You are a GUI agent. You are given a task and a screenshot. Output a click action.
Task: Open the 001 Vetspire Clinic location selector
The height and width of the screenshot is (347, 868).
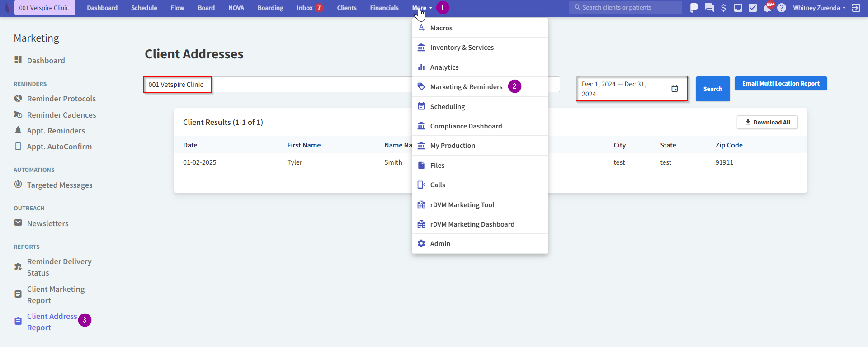point(44,8)
